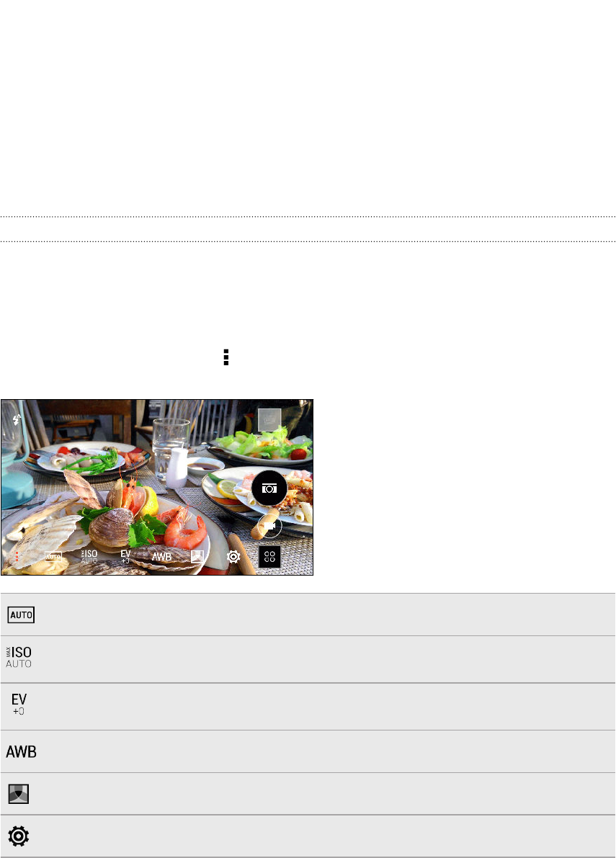Click the black three-dot menu icon above photo
616x858 pixels.
(x=226, y=357)
